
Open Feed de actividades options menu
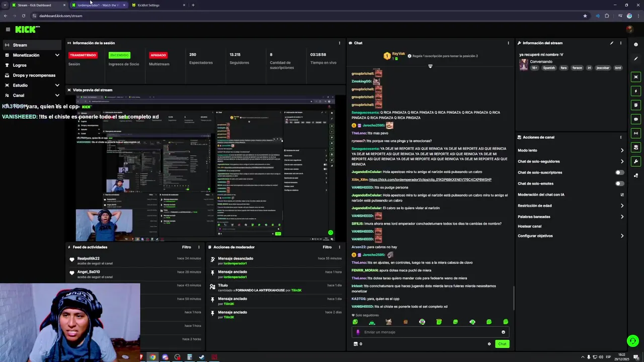point(199,247)
